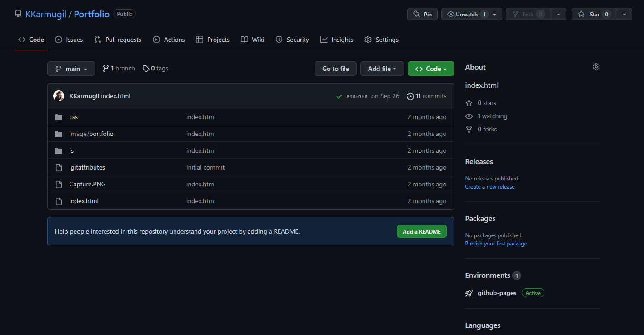
Task: Click the Create a new release link
Action: click(490, 187)
